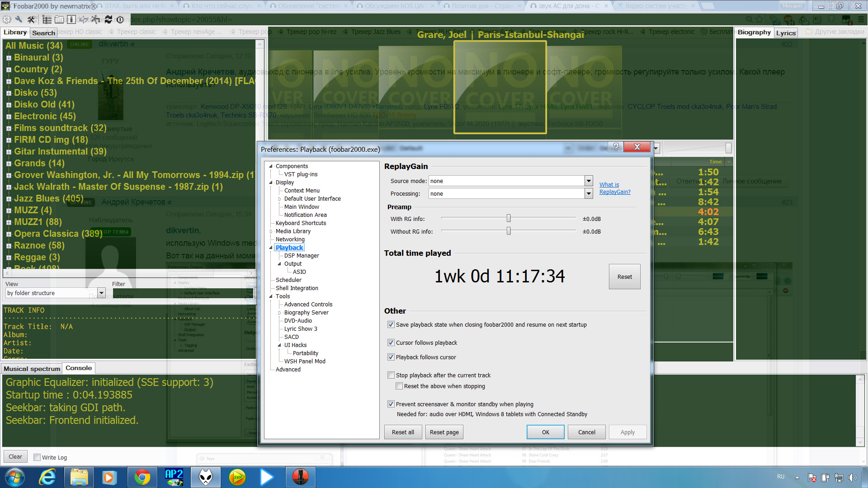The height and width of the screenshot is (488, 868).
Task: Select DSP Manager in preferences tree
Action: pyautogui.click(x=302, y=256)
